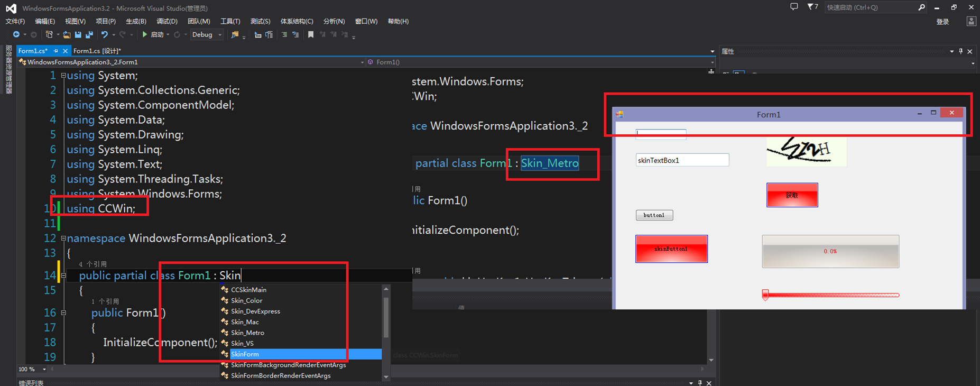Pin the Properties panel with pushpin
The height and width of the screenshot is (386, 980).
(x=961, y=51)
